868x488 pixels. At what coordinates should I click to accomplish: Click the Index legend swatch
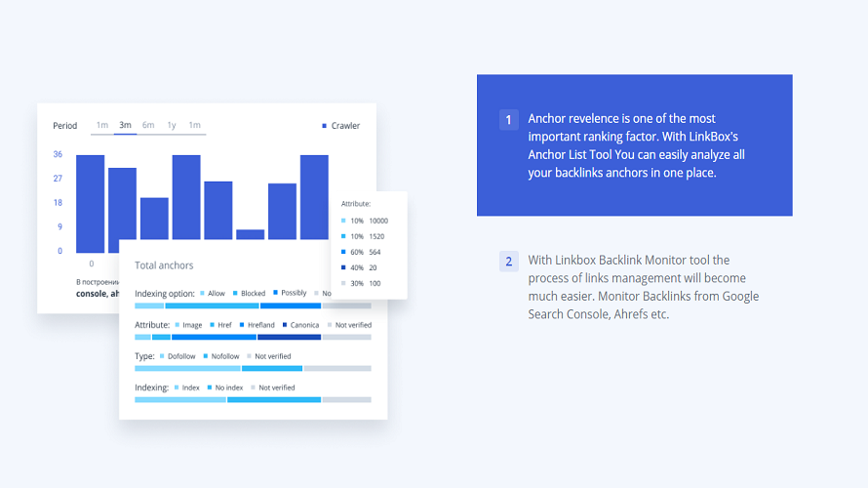177,387
